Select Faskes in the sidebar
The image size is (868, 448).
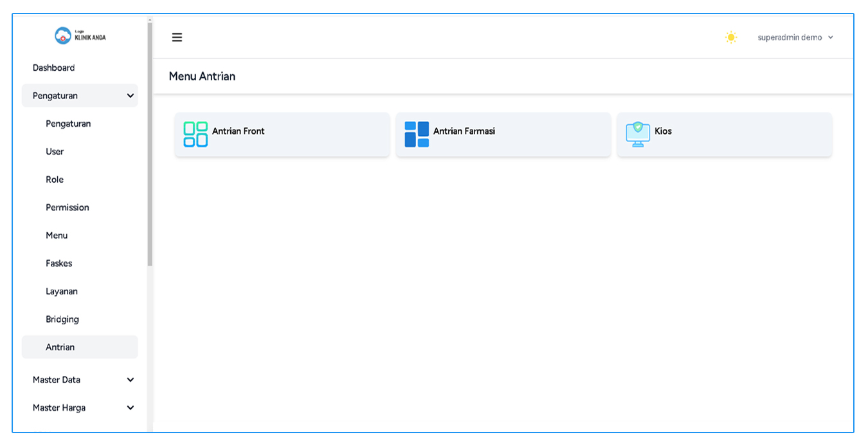coord(59,263)
